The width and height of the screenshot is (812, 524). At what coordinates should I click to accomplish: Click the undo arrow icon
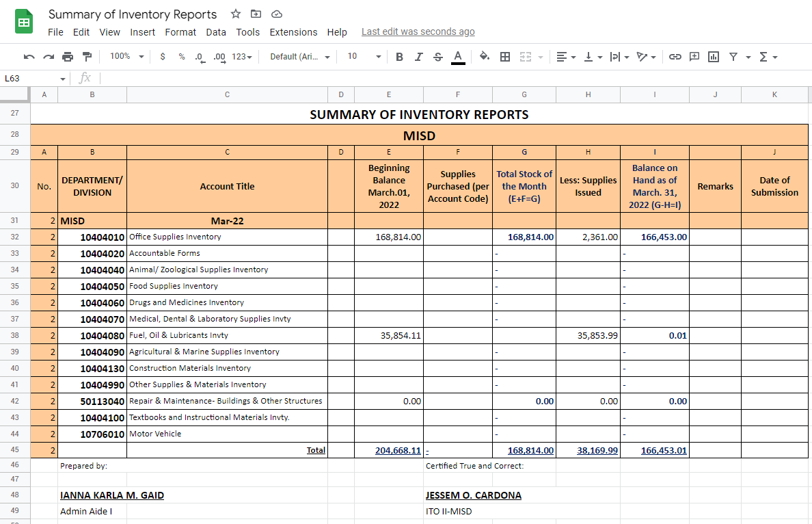[x=29, y=57]
